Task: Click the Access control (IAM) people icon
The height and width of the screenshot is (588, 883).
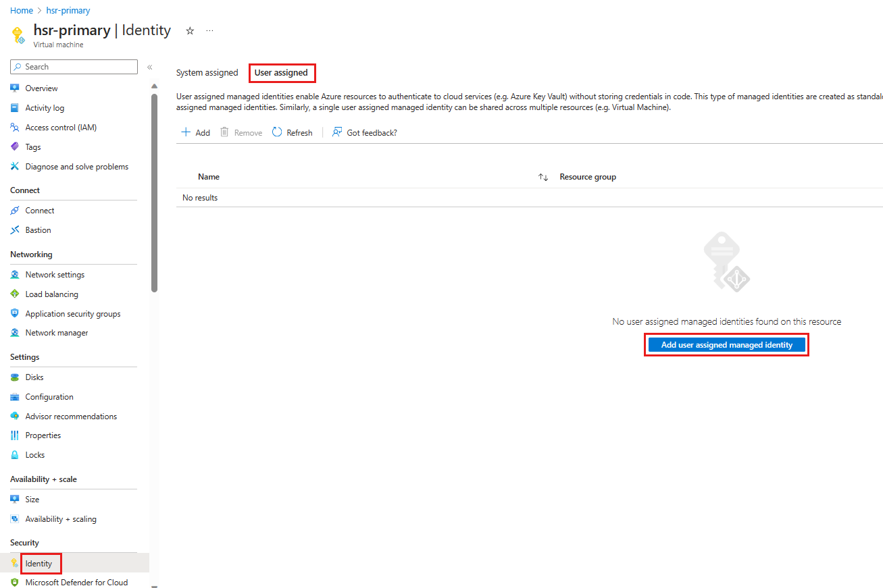Action: (x=15, y=128)
